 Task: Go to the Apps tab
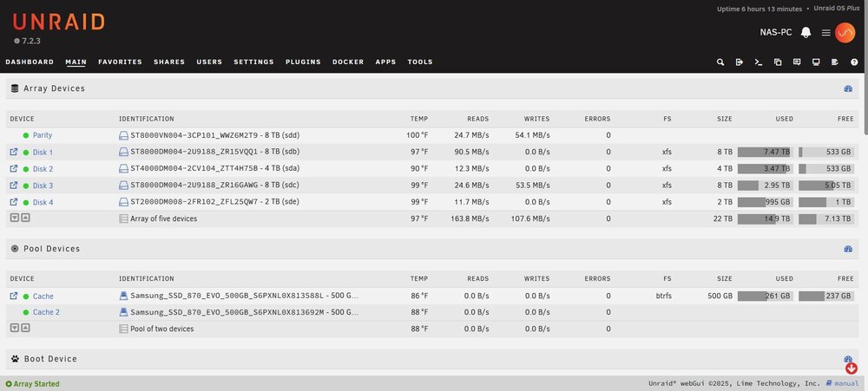[386, 62]
